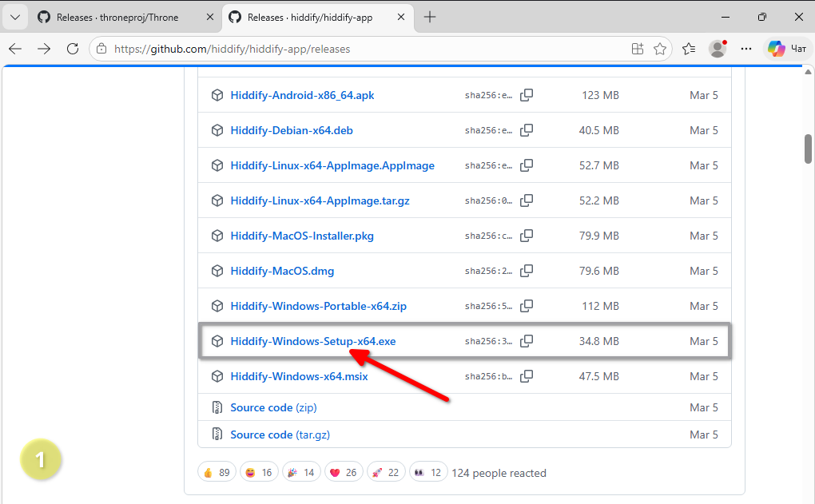Add this page to favorites

pos(660,49)
